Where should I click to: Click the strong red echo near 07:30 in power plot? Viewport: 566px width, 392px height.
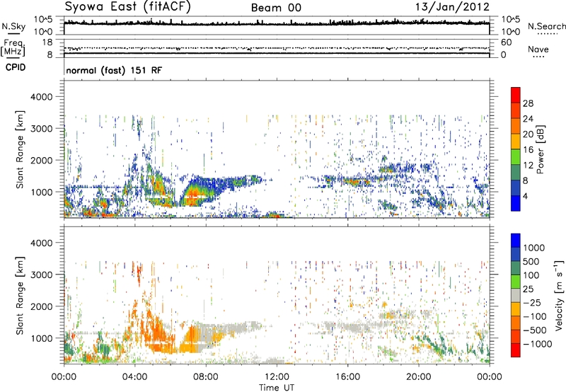coord(194,193)
